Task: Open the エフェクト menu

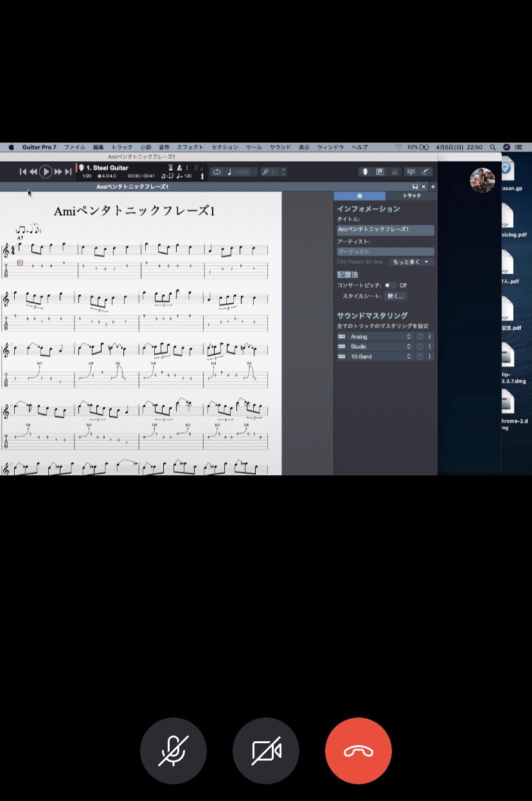Action: tap(190, 147)
